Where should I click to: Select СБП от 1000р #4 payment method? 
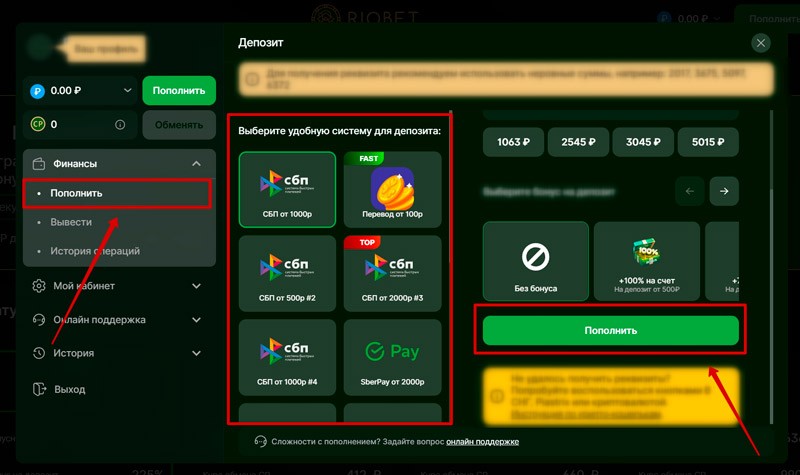(x=287, y=357)
